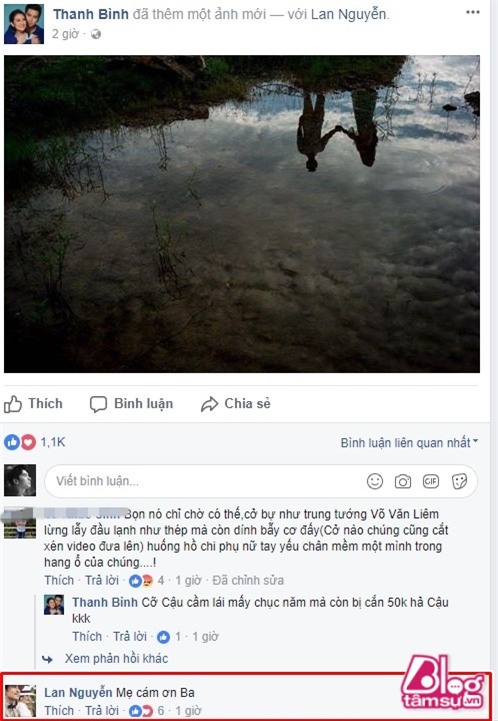Open Thanh Bình's profile name link
The height and width of the screenshot is (721, 498).
[91, 14]
